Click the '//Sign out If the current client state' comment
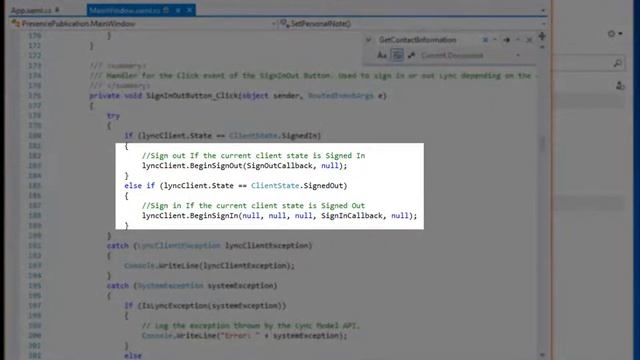This screenshot has width=640, height=360. [253, 156]
